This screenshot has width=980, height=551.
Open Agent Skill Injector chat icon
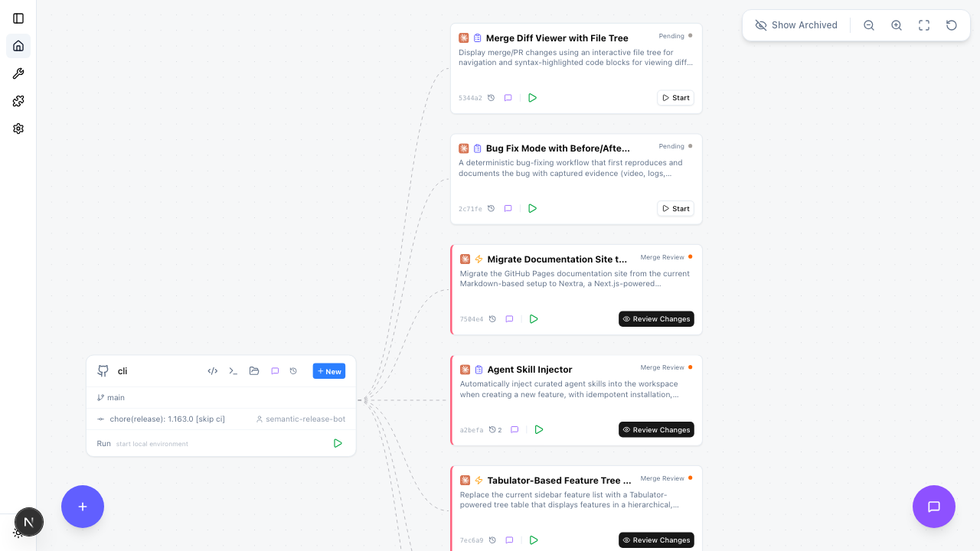(514, 430)
